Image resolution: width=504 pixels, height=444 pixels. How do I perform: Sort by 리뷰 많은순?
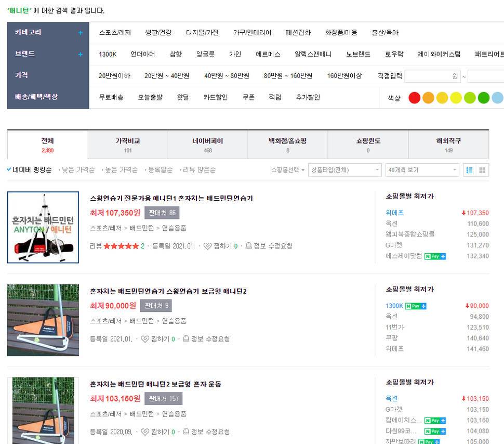[199, 170]
